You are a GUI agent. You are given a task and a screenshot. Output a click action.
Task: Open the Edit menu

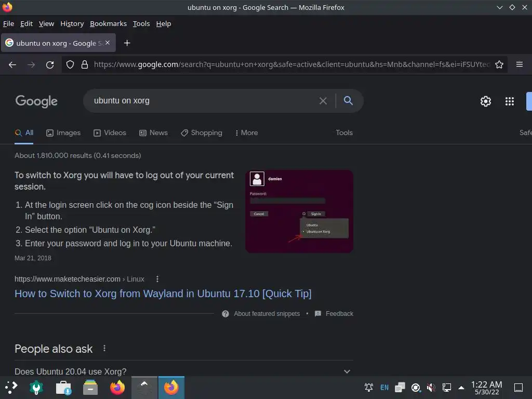coord(26,24)
